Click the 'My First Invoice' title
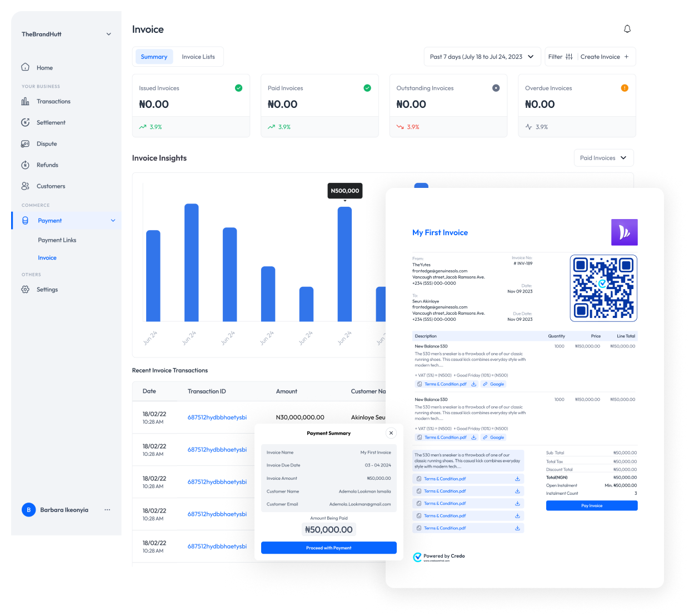The image size is (689, 616). tap(440, 232)
